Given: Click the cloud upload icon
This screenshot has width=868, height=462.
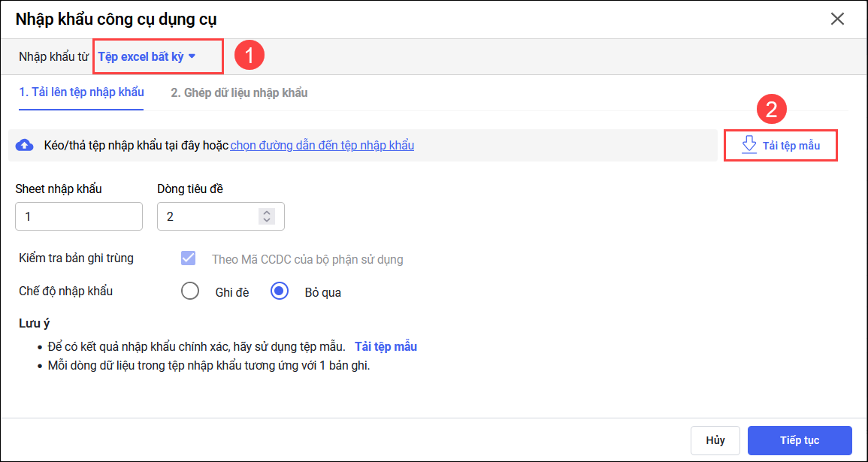Looking at the screenshot, I should [25, 146].
